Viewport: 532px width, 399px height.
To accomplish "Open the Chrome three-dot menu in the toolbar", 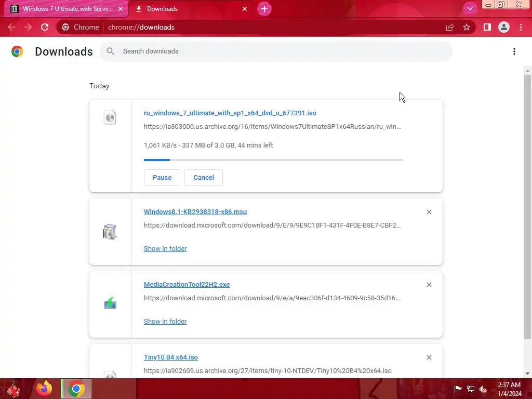I will [x=521, y=27].
